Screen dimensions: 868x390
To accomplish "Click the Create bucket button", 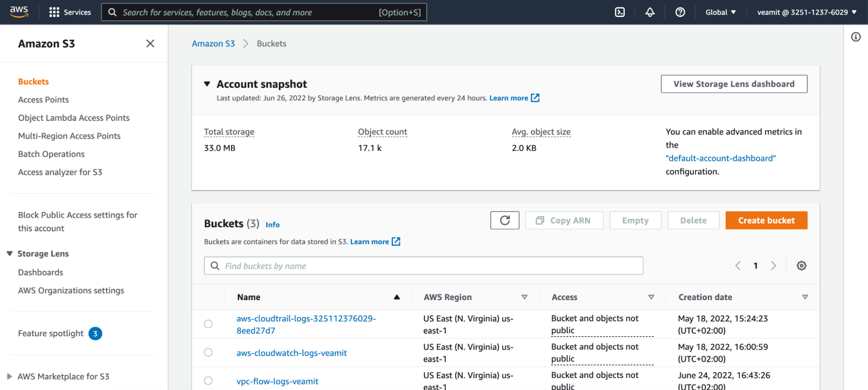I will coord(766,220).
